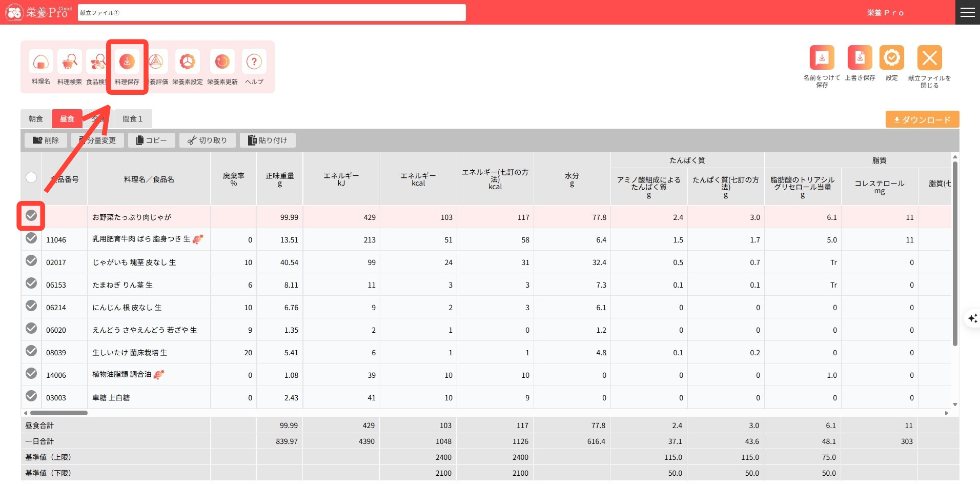
Task: Click the コレステロール mg column header
Action: pyautogui.click(x=880, y=187)
